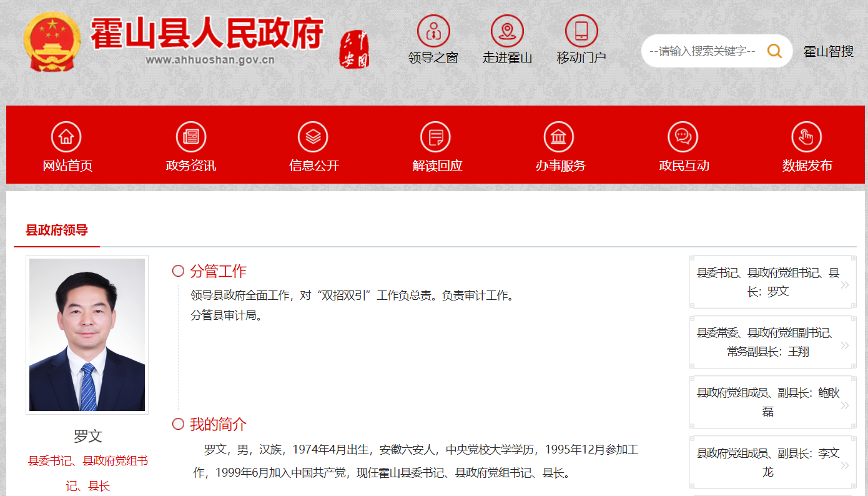Click the national emblem site logo
The width and height of the screenshot is (868, 496).
click(52, 41)
